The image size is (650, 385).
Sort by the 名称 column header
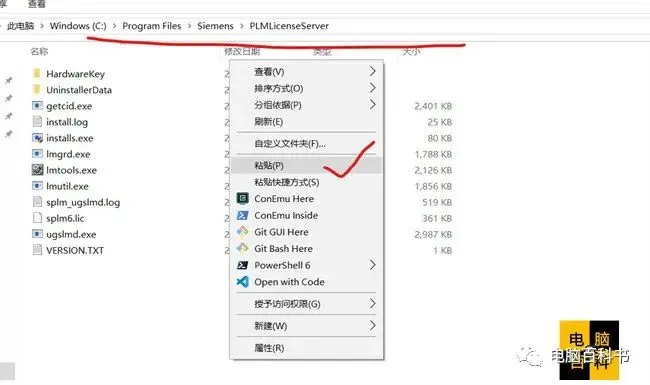[39, 51]
